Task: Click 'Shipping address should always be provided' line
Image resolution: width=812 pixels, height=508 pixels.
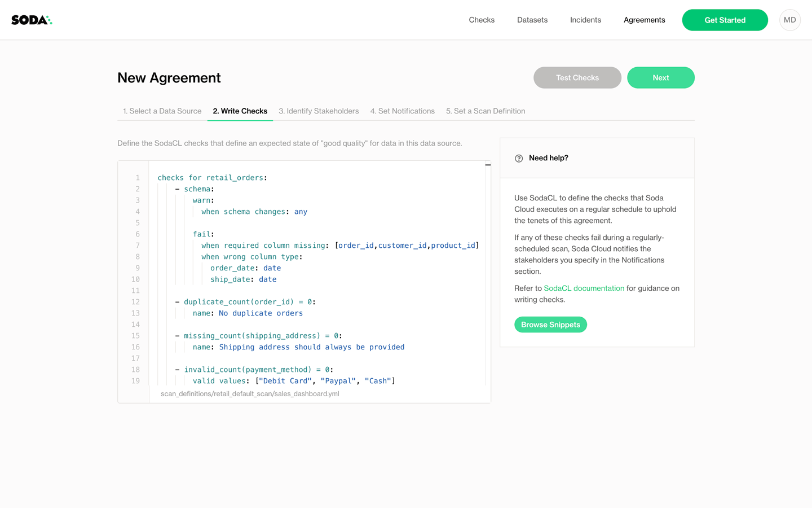Action: (298, 347)
